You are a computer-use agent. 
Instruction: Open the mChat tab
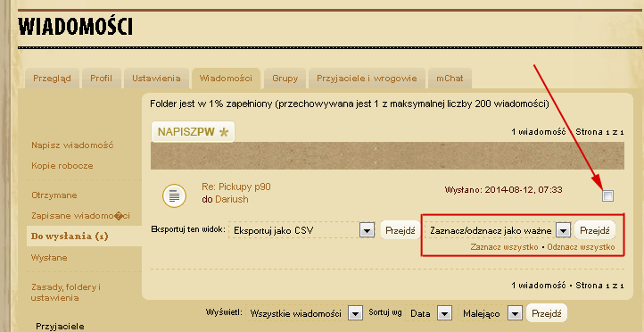(450, 79)
